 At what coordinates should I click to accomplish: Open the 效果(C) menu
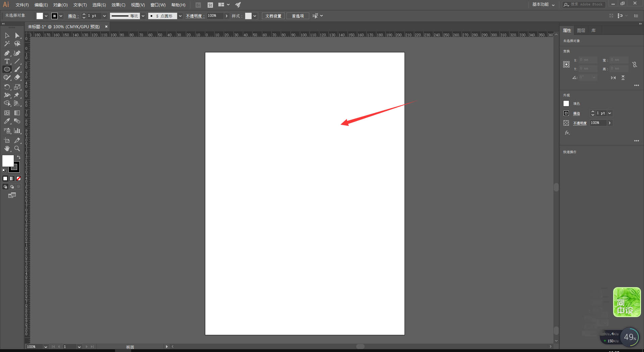coord(118,5)
